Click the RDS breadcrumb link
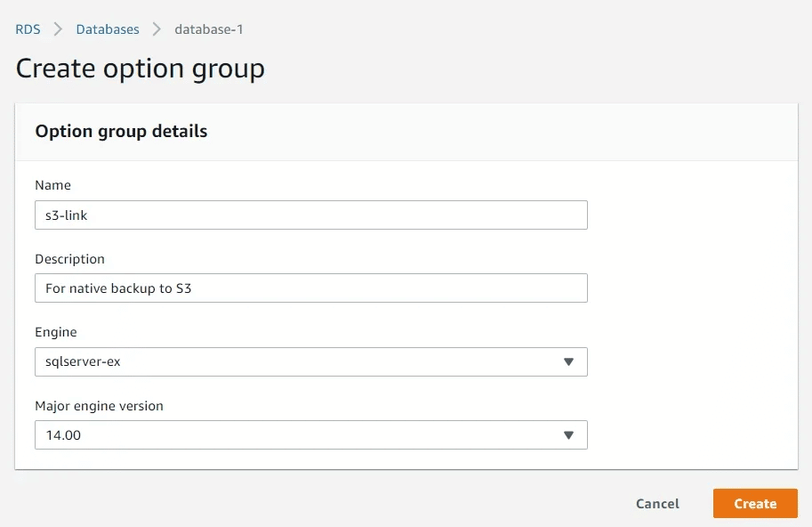Viewport: 812px width, 527px height. coord(28,29)
